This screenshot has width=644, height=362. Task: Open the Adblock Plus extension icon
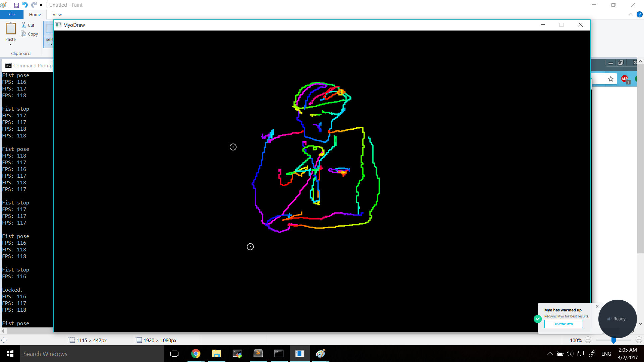pos(625,79)
